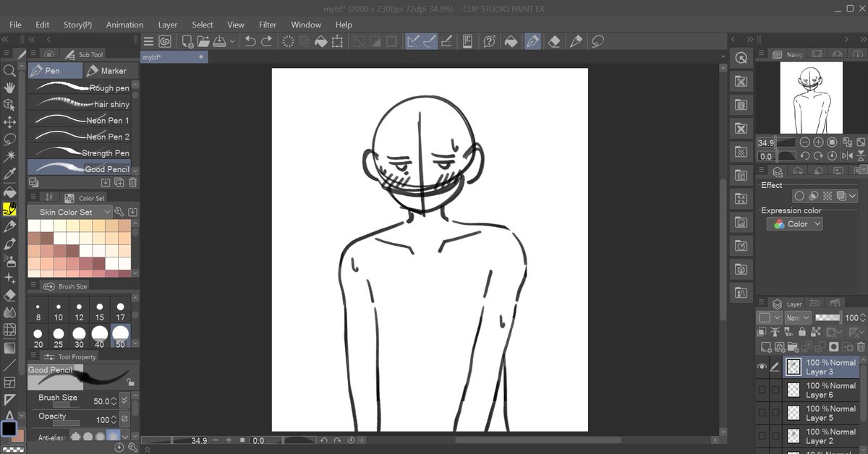Open the layer color palette dropdown
868x454 pixels.
[x=770, y=317]
